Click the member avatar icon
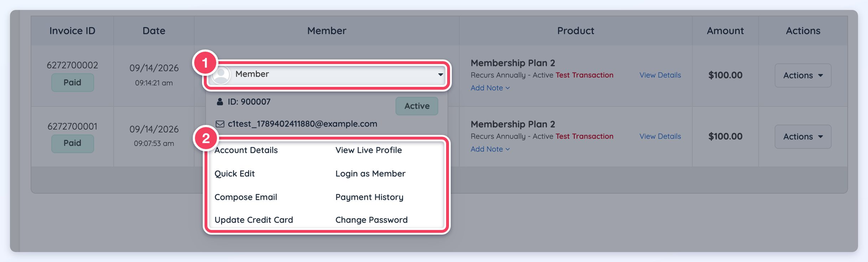This screenshot has height=262, width=868. click(x=221, y=75)
